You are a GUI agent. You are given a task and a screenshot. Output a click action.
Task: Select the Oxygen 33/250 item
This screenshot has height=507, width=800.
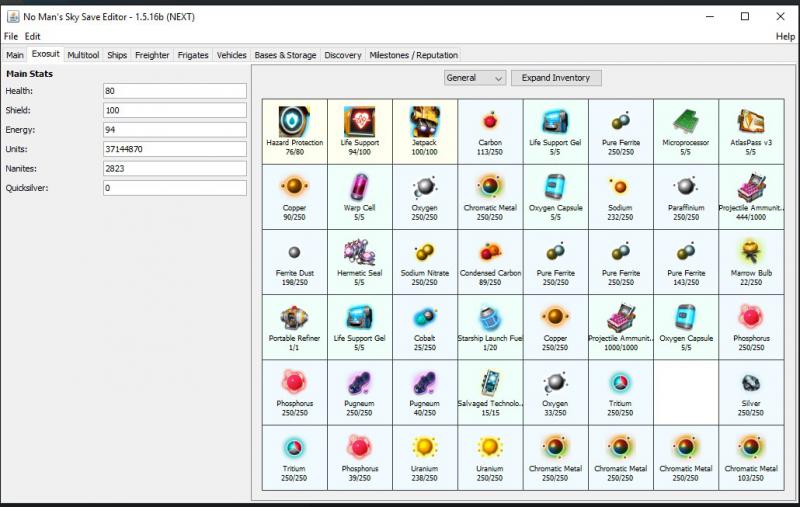(x=556, y=393)
